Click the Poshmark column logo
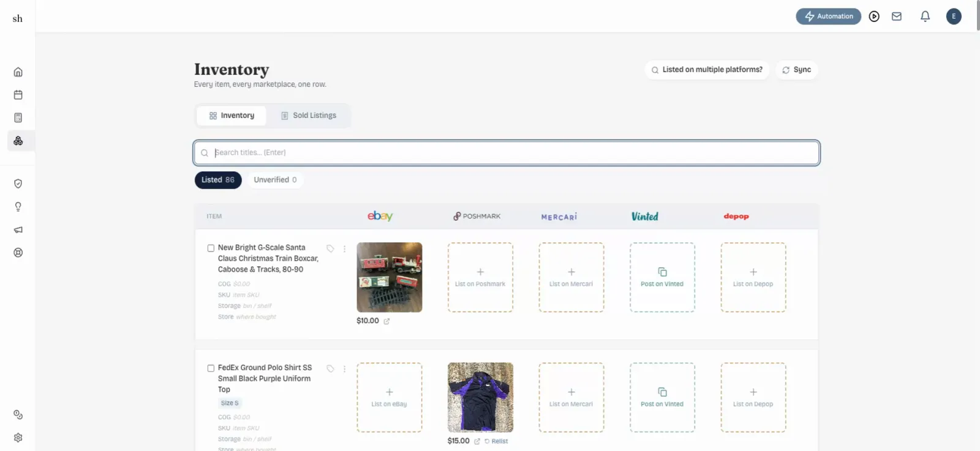The image size is (980, 451). click(x=477, y=216)
